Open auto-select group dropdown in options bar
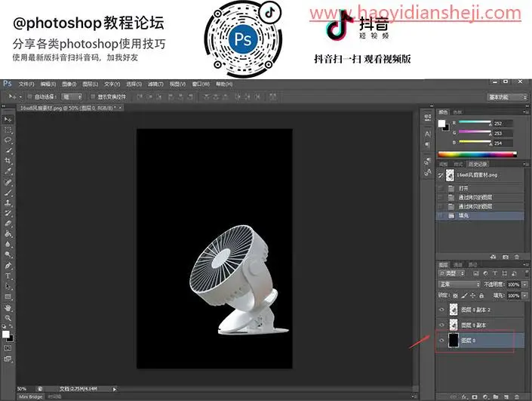This screenshot has width=532, height=401. click(x=72, y=97)
